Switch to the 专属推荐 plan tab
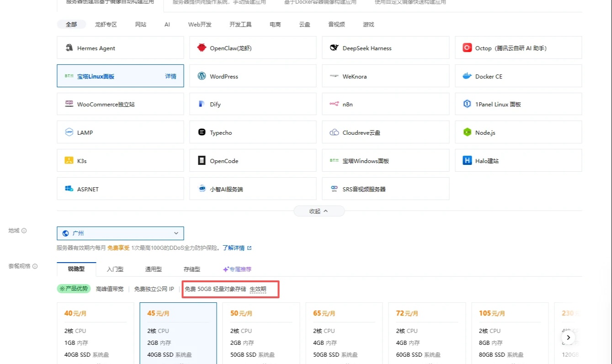This screenshot has width=612, height=364. click(x=237, y=269)
